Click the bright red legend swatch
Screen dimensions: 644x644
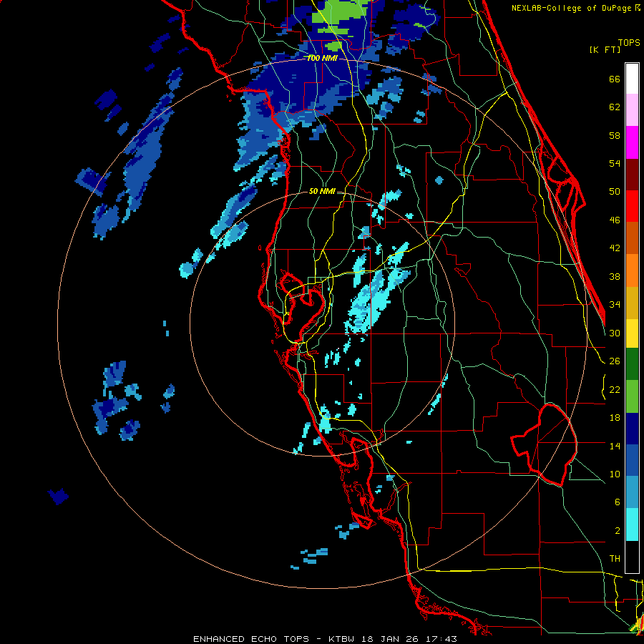click(x=632, y=206)
